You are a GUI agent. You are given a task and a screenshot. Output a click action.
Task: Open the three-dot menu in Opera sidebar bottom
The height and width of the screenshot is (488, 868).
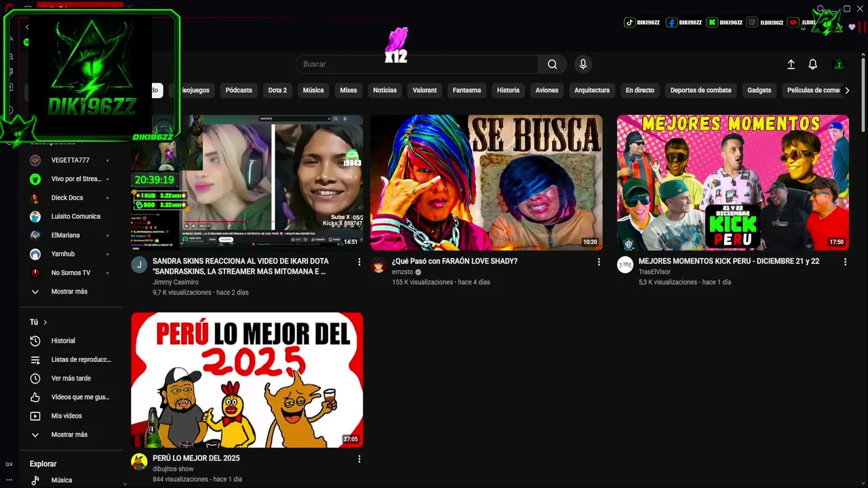point(9,480)
